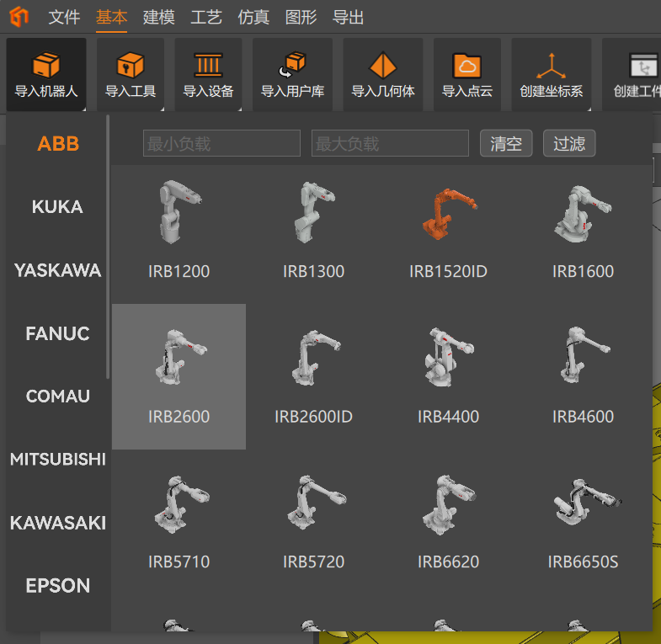Focus the 最小负载 minimum payload field

221,143
